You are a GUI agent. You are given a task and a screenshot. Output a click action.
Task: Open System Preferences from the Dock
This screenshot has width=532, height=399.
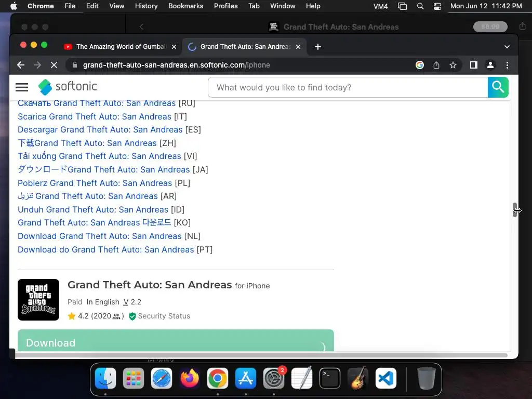[274, 378]
